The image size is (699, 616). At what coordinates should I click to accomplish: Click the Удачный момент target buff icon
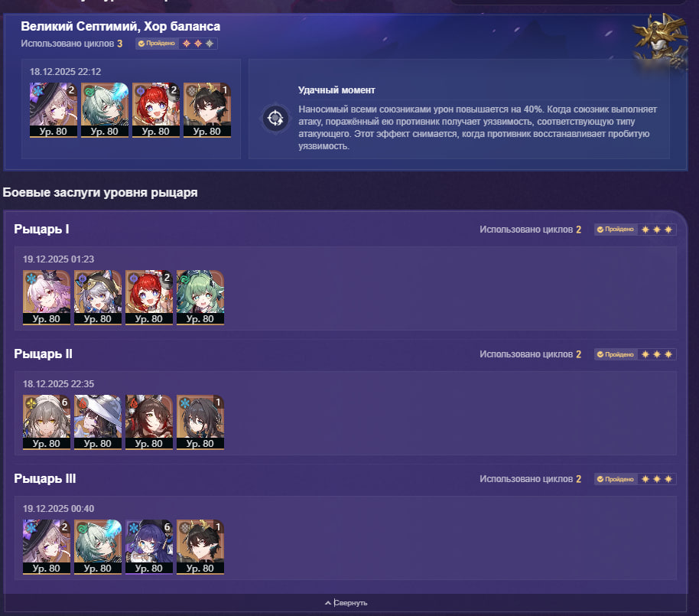coord(275,119)
